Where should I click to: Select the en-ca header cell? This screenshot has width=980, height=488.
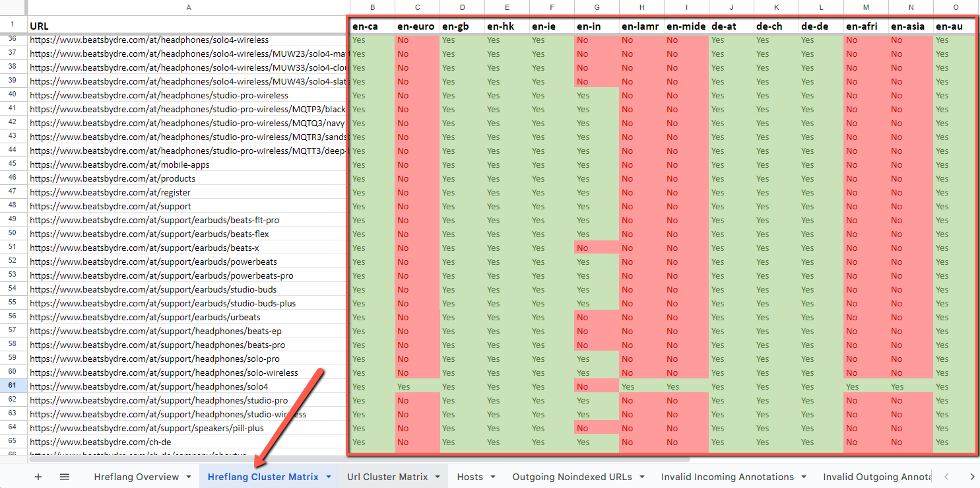click(x=373, y=26)
